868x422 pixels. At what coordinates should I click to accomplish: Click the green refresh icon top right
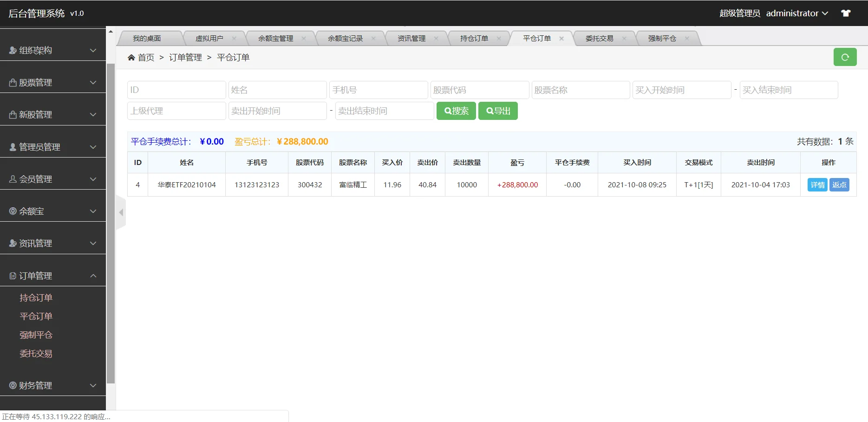click(x=845, y=57)
